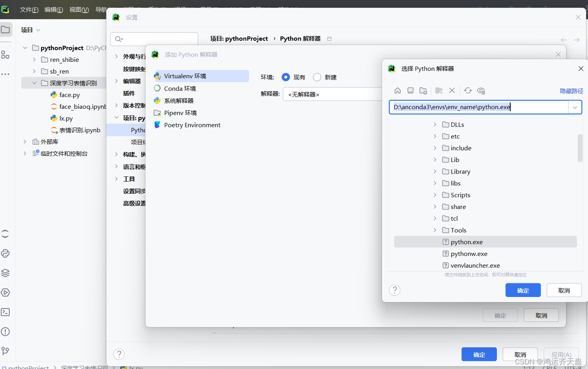Image resolution: width=588 pixels, height=369 pixels.
Task: Collapse the 深度学习表情识别 folder
Action: (34, 83)
